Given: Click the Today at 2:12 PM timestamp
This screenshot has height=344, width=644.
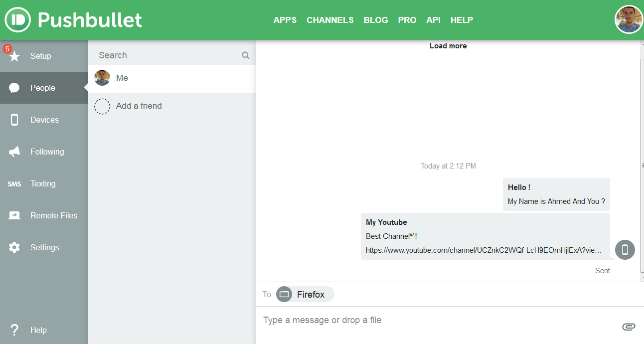Looking at the screenshot, I should [448, 166].
